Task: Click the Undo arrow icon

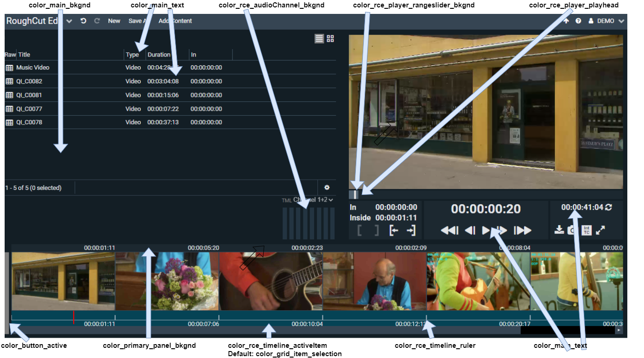Action: click(83, 21)
